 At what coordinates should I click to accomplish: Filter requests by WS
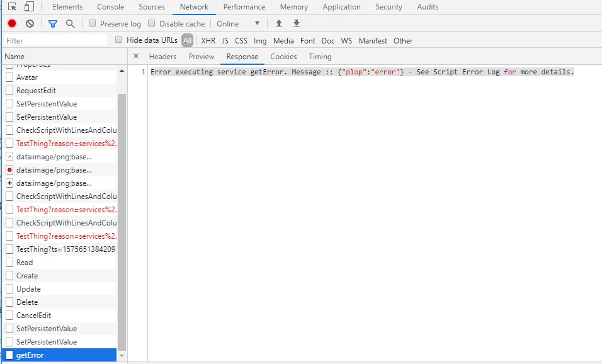tap(346, 41)
